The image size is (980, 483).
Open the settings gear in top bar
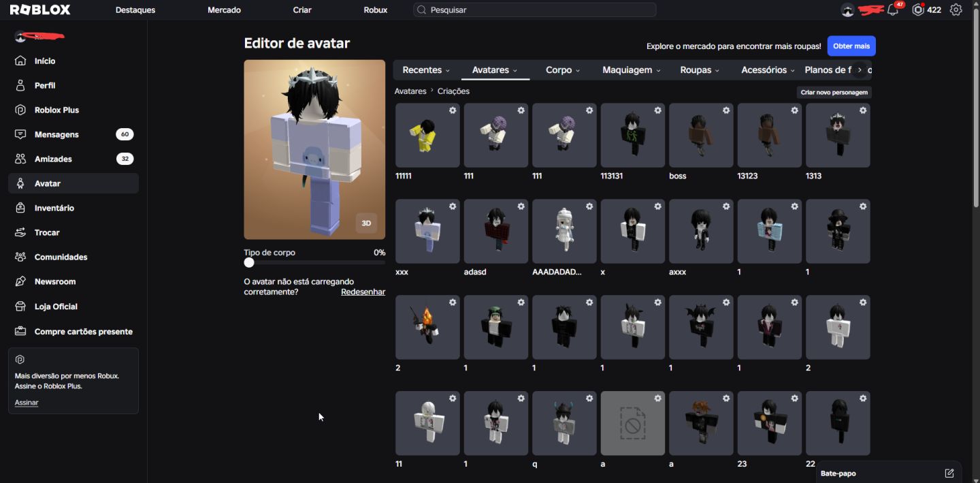(956, 10)
